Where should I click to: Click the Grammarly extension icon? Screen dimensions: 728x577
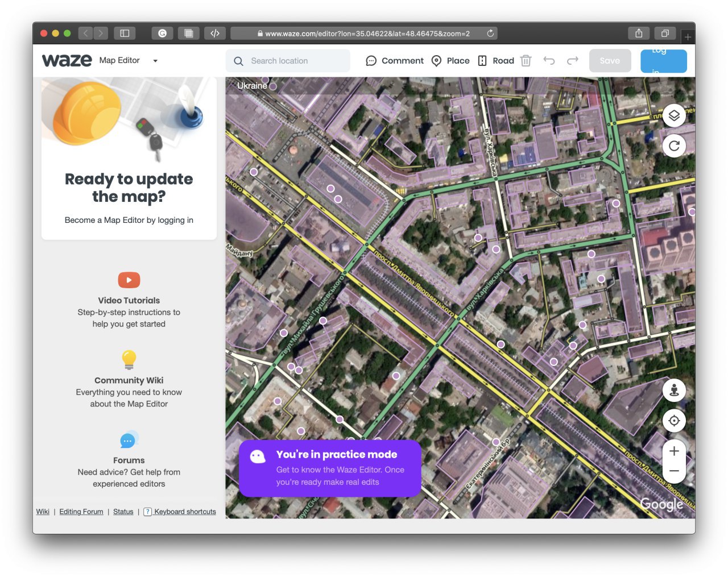162,34
